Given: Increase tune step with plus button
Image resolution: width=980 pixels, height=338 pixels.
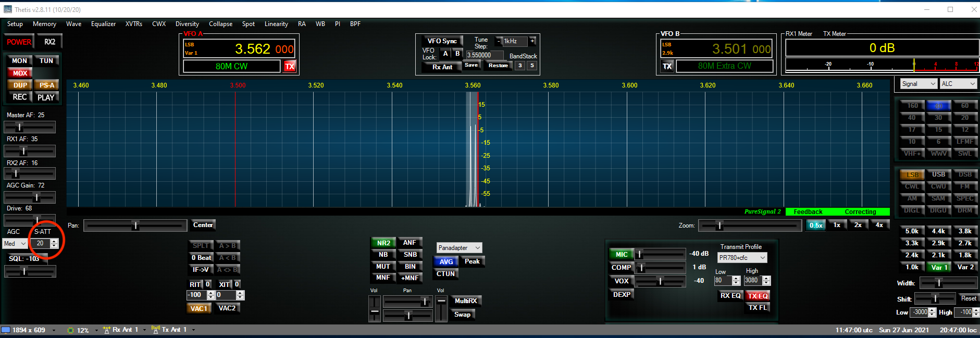Looking at the screenshot, I should pyautogui.click(x=532, y=41).
